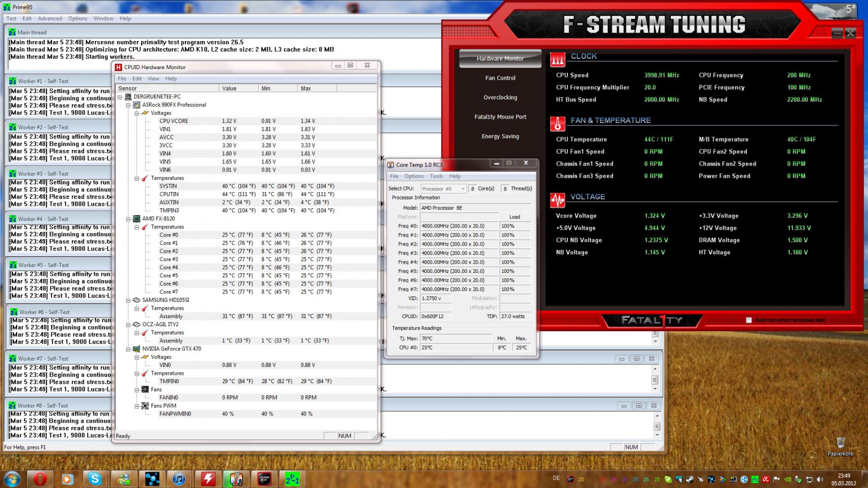Screen dimensions: 868x488
Task: Open Fatal1ty Mouse Port section
Action: coord(500,117)
